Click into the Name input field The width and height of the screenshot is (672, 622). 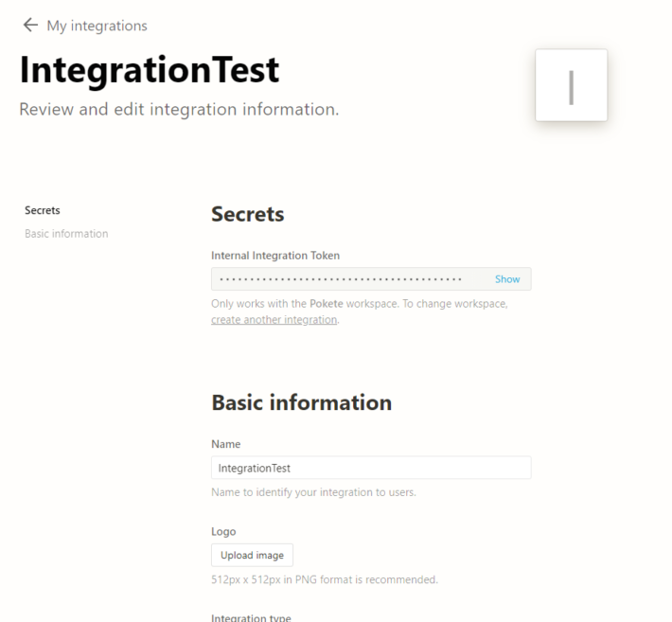370,468
